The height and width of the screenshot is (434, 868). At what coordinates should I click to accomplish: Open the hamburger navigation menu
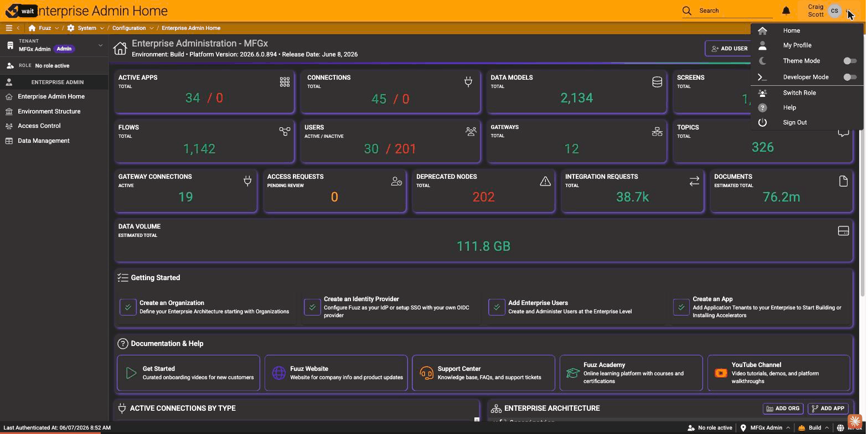point(9,28)
